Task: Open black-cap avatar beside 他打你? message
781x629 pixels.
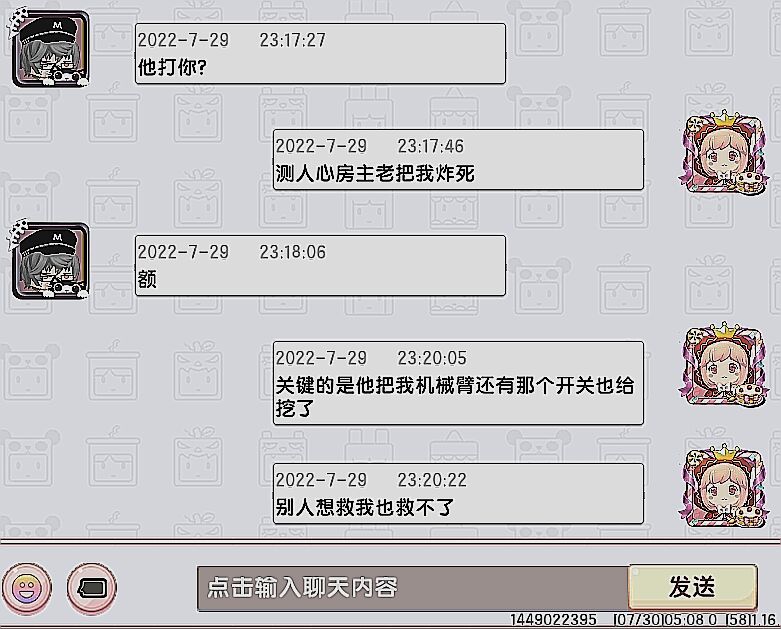Action: (x=50, y=49)
